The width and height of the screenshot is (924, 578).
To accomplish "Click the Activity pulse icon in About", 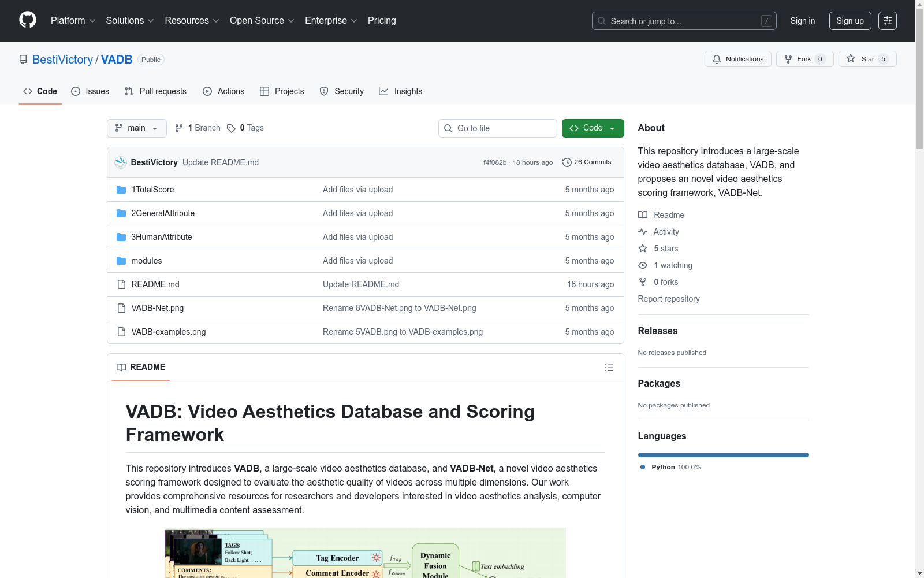I will coord(643,232).
